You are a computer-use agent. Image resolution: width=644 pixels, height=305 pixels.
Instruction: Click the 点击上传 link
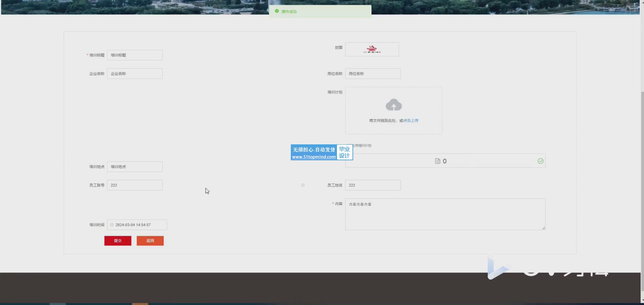[411, 121]
